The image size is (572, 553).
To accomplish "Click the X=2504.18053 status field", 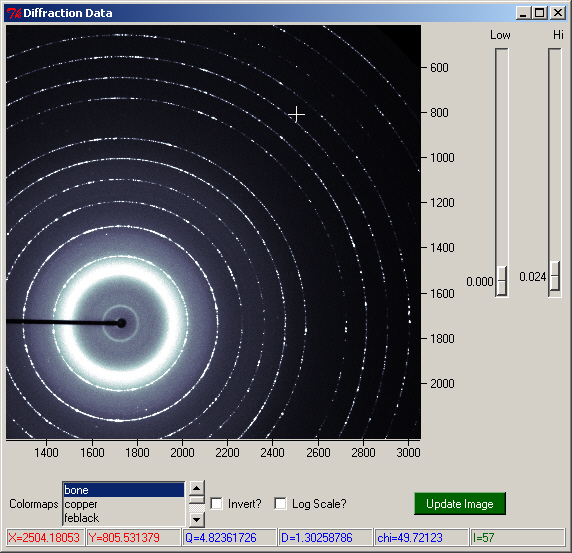I will click(45, 538).
